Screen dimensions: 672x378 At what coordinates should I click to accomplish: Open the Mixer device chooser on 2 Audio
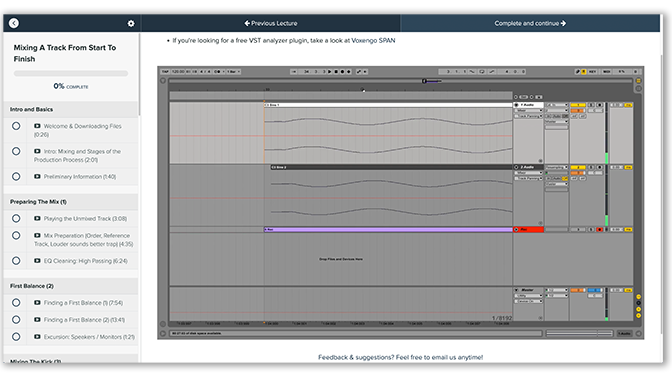[x=528, y=173]
